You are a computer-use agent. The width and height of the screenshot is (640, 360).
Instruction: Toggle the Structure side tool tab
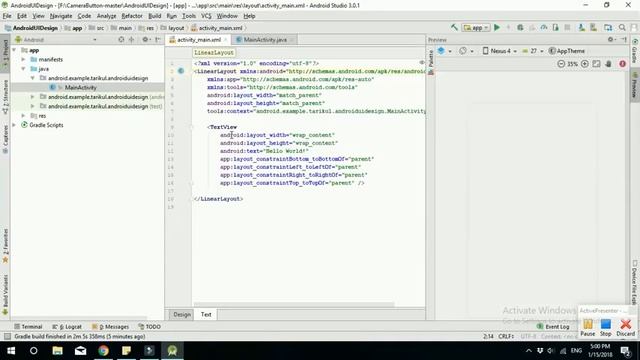pos(5,98)
